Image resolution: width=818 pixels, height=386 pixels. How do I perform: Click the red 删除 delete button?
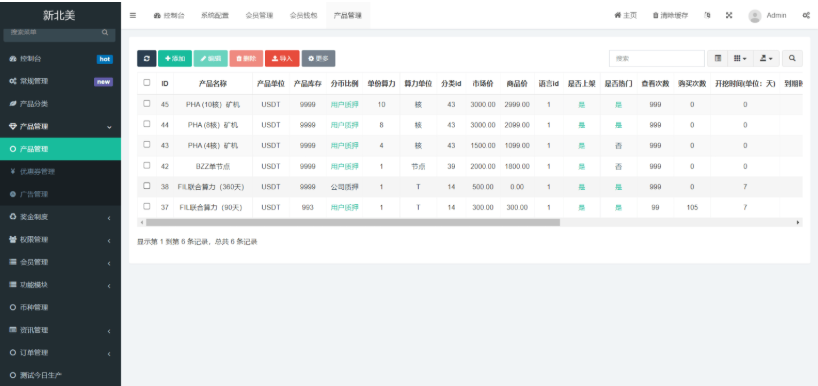pos(246,58)
